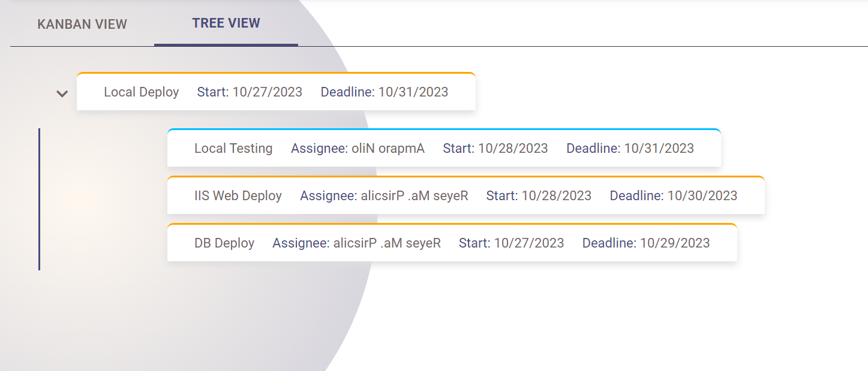Switch to the Kanban View tab
This screenshot has height=371, width=868.
coord(82,25)
